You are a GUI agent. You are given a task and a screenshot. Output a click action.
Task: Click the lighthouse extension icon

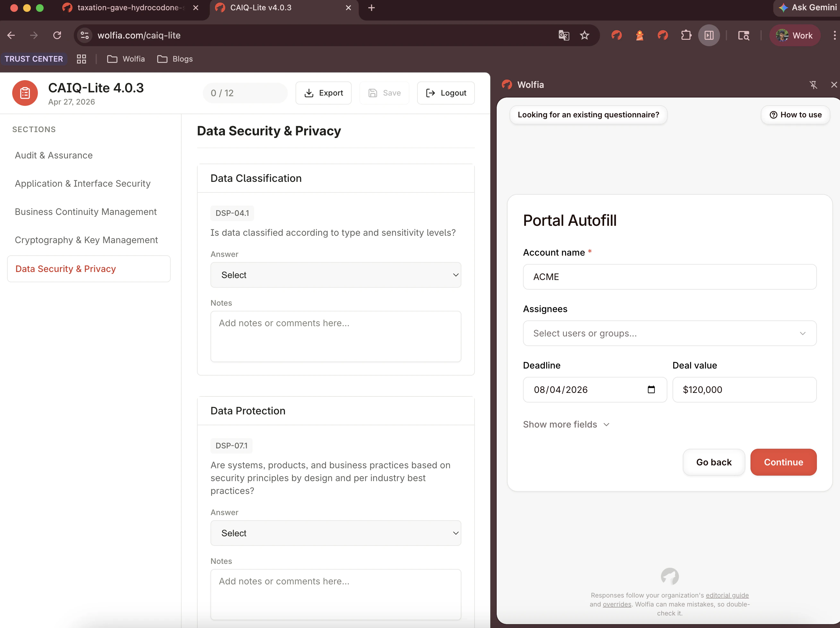pos(639,35)
